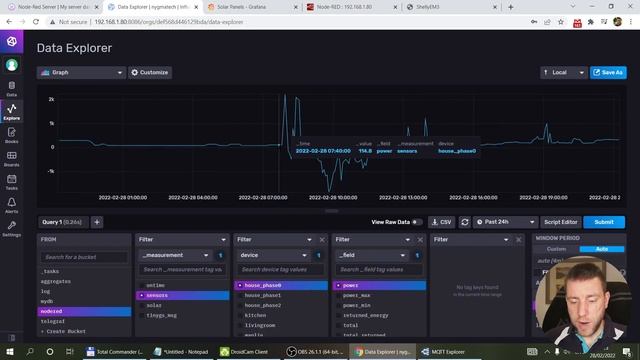This screenshot has width=640, height=360.
Task: Open Filter mode dropdown above device
Action: click(274, 240)
